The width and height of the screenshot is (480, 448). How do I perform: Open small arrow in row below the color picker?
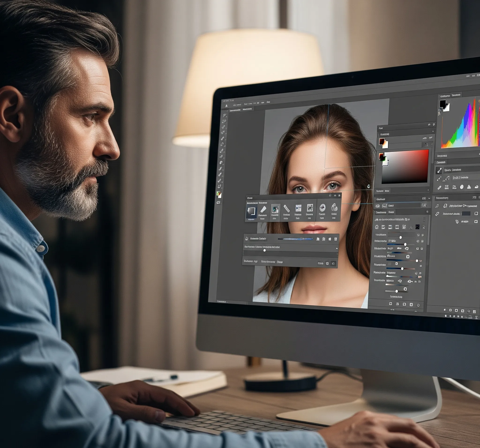pos(428,190)
